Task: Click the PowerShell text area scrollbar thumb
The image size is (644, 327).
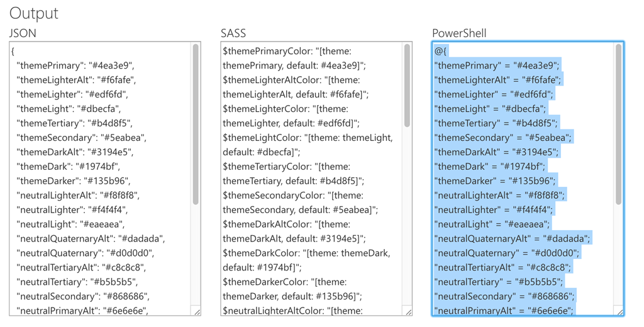Action: tap(619, 124)
